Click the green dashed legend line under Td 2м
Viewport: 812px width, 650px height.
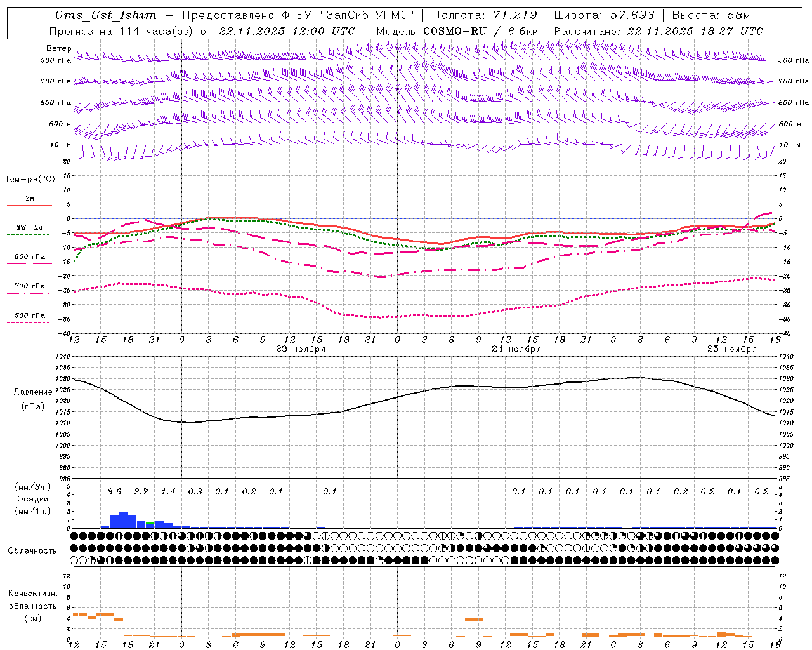click(29, 235)
